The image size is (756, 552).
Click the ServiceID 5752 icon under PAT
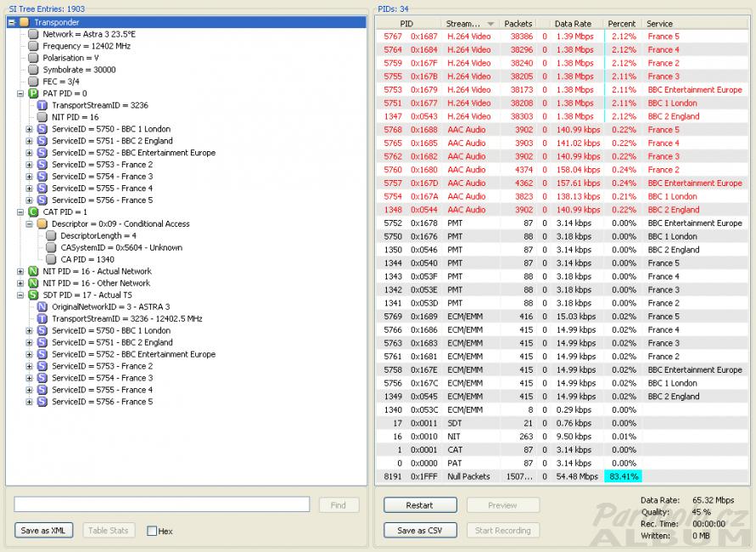tap(42, 153)
